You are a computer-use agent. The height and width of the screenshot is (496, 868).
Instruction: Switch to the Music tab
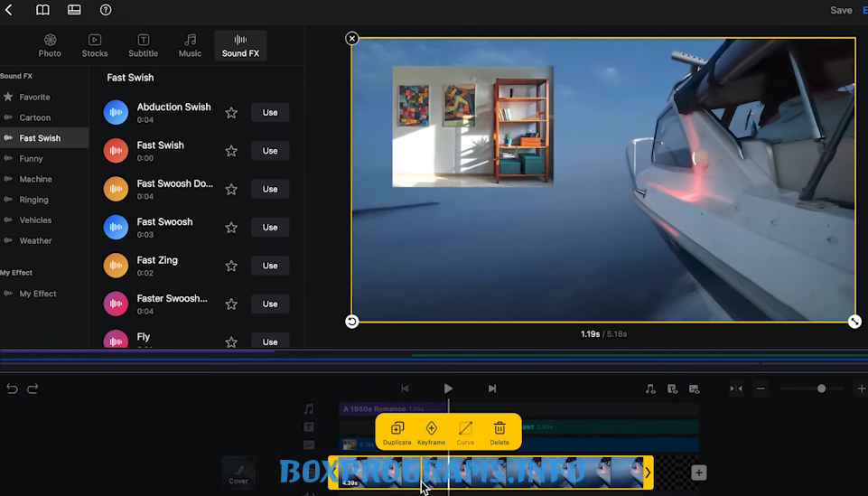click(190, 45)
